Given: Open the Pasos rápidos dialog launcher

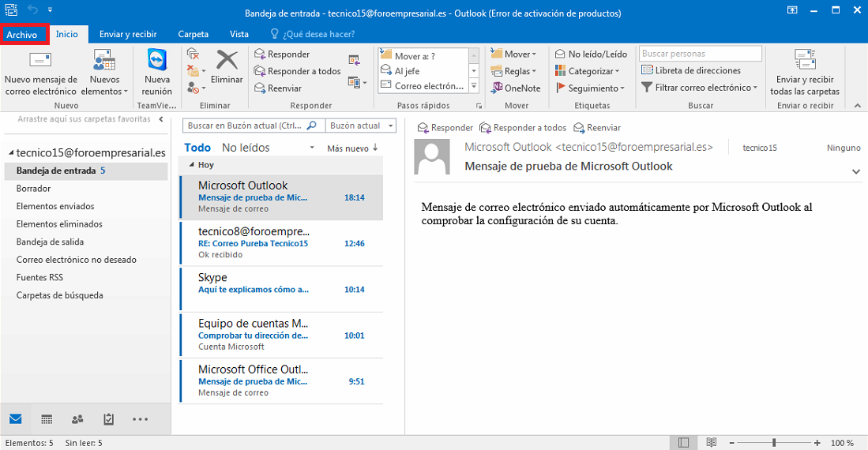Looking at the screenshot, I should (479, 106).
